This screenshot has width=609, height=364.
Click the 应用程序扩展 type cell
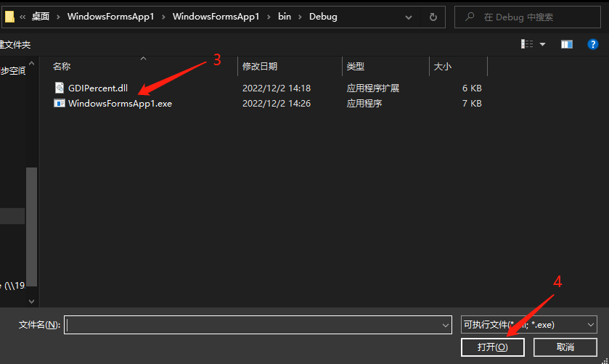click(373, 88)
